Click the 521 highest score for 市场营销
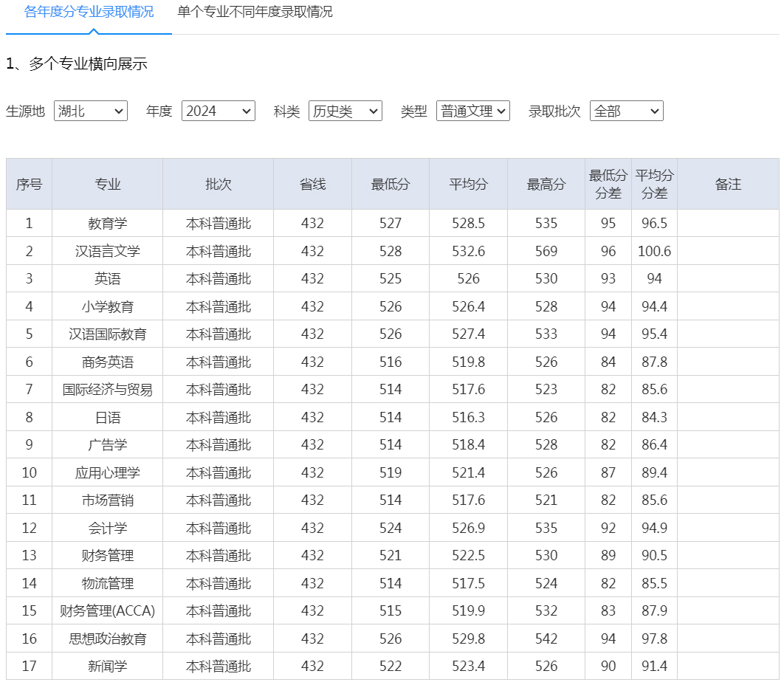Viewport: 784px width, 685px height. pos(546,500)
